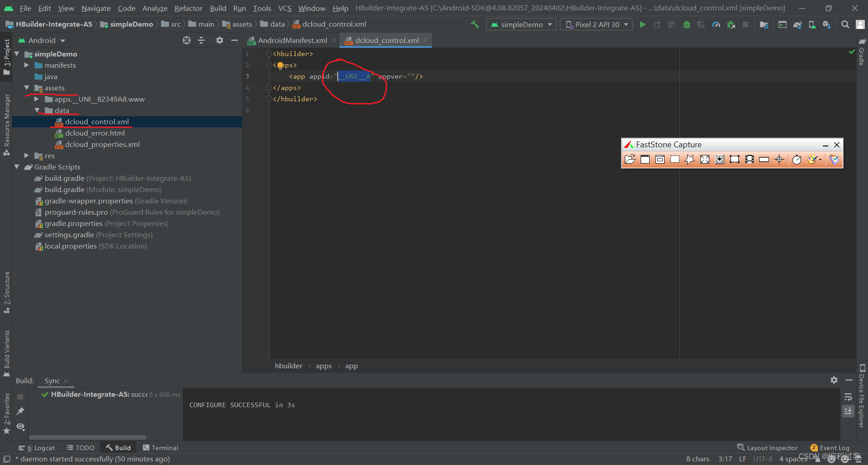Screen dimensions: 868x465
Task: Click FastStone Capture Rectangular Region icon
Action: click(675, 159)
